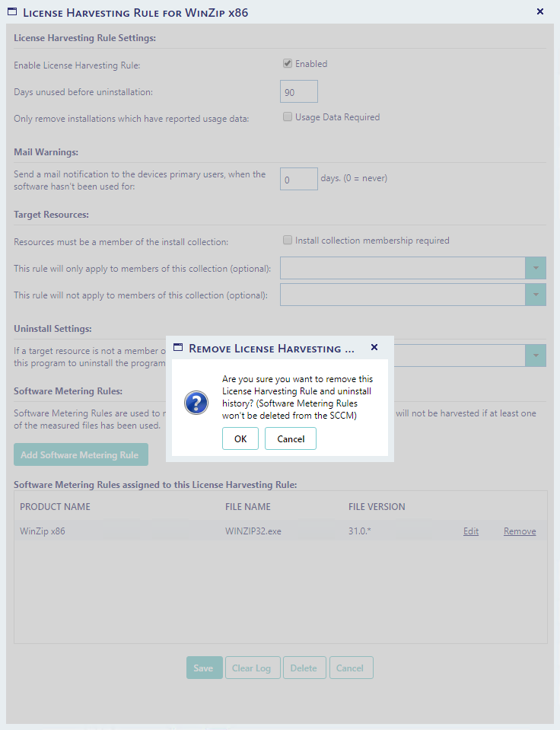
Task: Close the License Harvesting Rule window
Action: [540, 11]
